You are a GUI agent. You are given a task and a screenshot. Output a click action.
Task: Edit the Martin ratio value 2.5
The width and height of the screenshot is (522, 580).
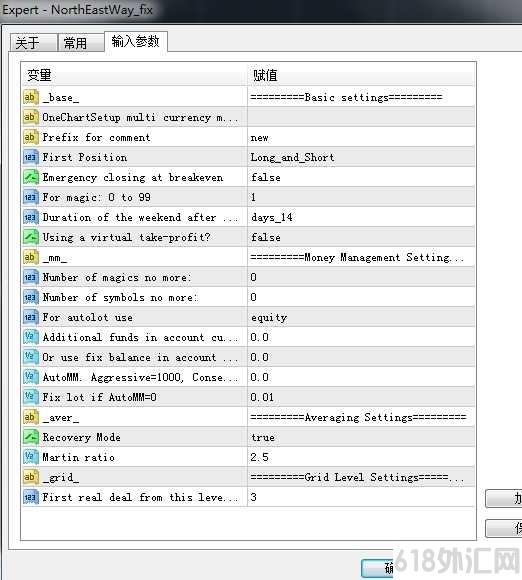361,457
